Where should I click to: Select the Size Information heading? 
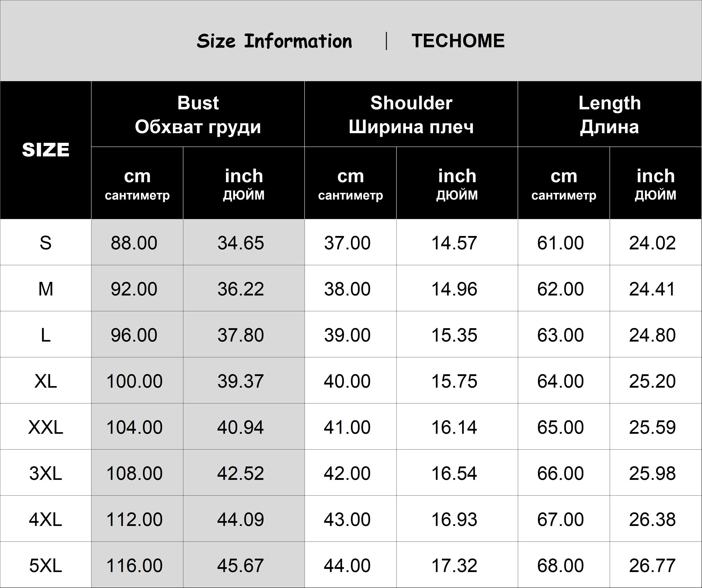click(x=274, y=41)
